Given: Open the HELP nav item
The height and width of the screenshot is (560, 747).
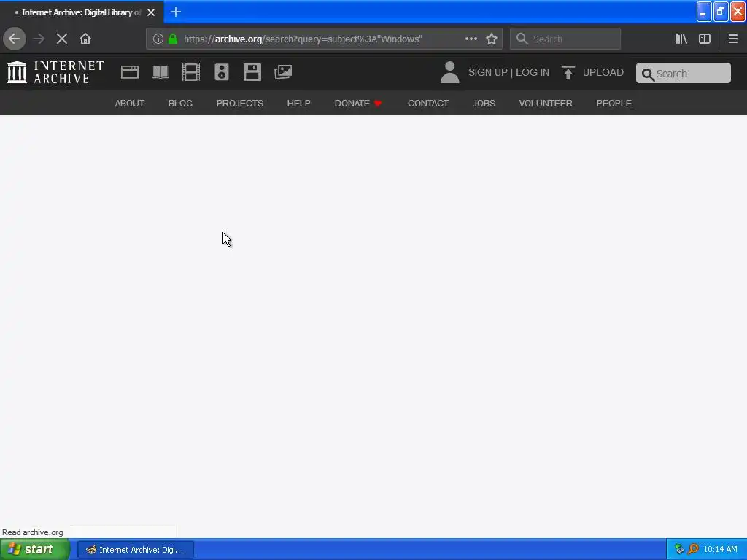Looking at the screenshot, I should (298, 104).
